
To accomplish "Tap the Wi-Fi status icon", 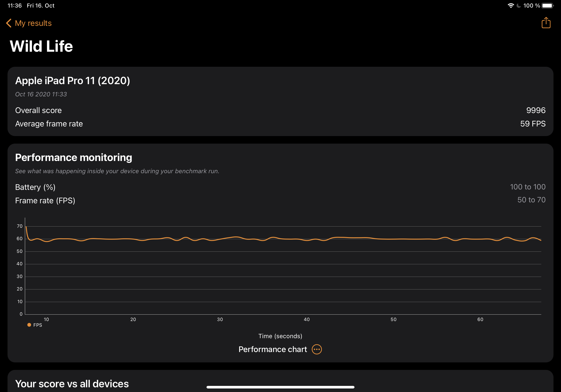I will [510, 5].
